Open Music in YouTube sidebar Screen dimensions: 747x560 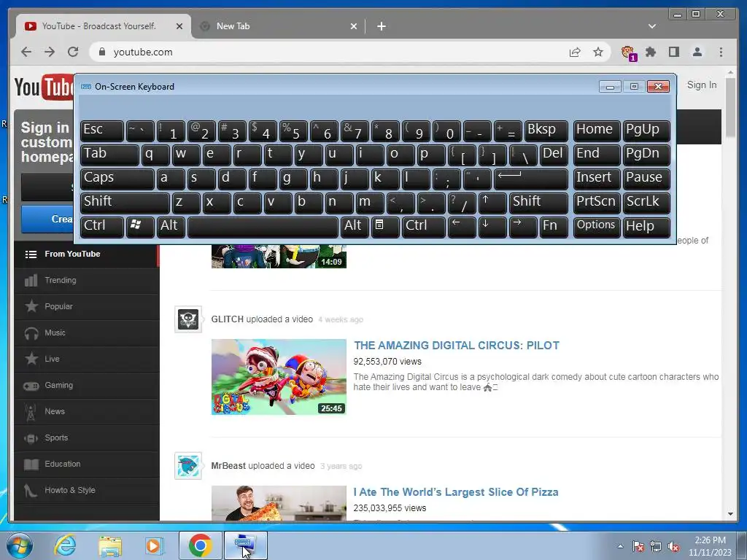86,332
